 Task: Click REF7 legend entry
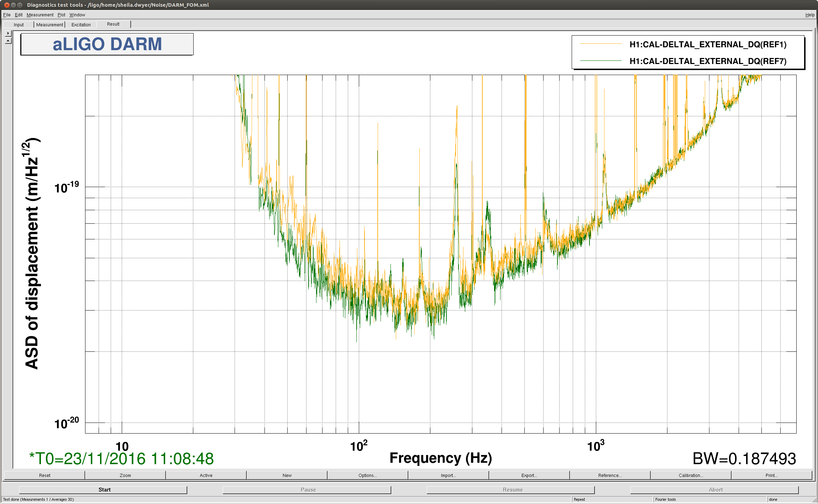[x=708, y=61]
